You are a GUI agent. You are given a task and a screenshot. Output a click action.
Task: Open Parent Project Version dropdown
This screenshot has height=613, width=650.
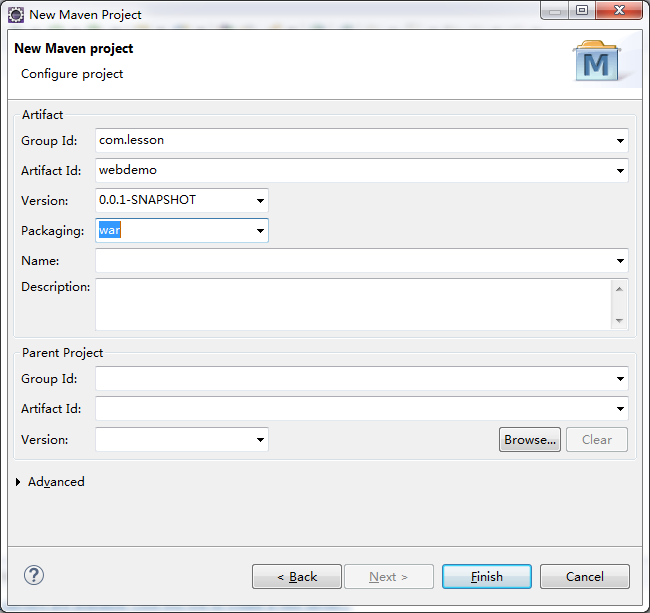point(260,439)
